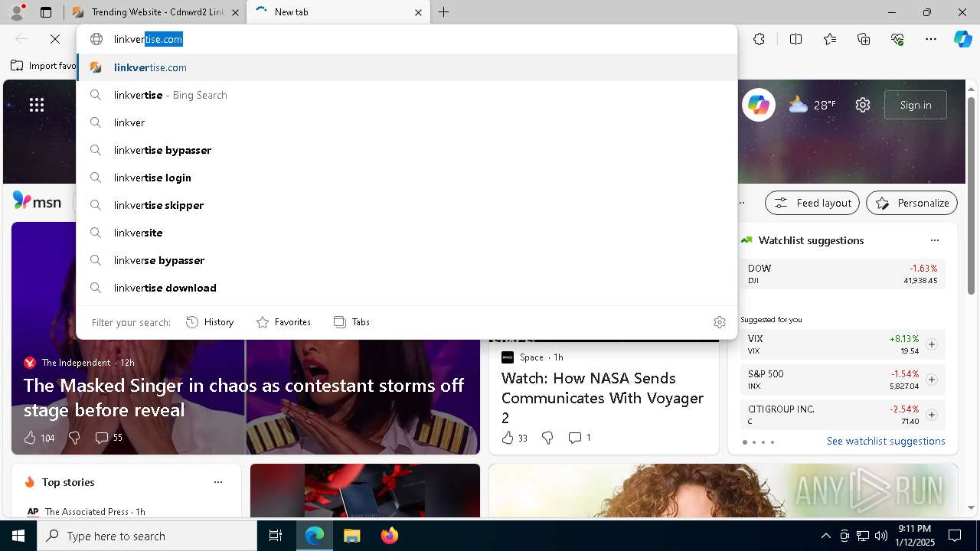Open the app launcher grid icon
The image size is (980, 551).
pyautogui.click(x=37, y=105)
